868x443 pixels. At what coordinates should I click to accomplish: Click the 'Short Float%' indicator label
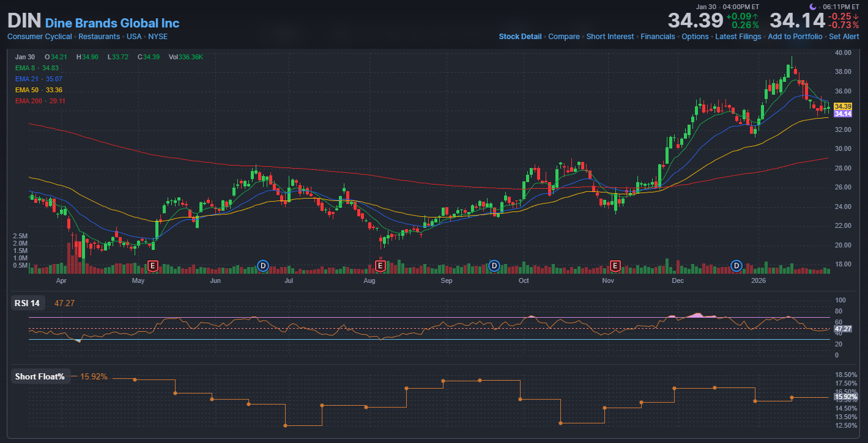[40, 376]
